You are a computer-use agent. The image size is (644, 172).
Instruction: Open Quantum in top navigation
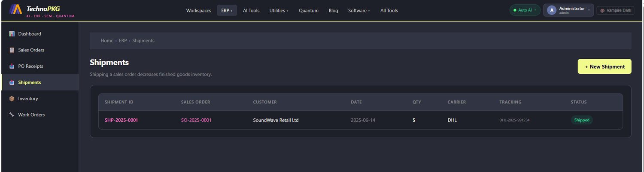(x=309, y=11)
